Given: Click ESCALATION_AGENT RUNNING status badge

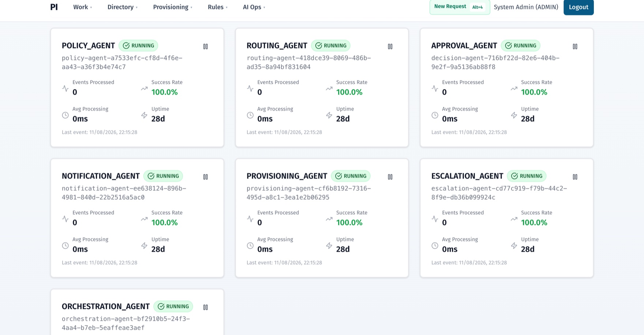Looking at the screenshot, I should pos(527,176).
